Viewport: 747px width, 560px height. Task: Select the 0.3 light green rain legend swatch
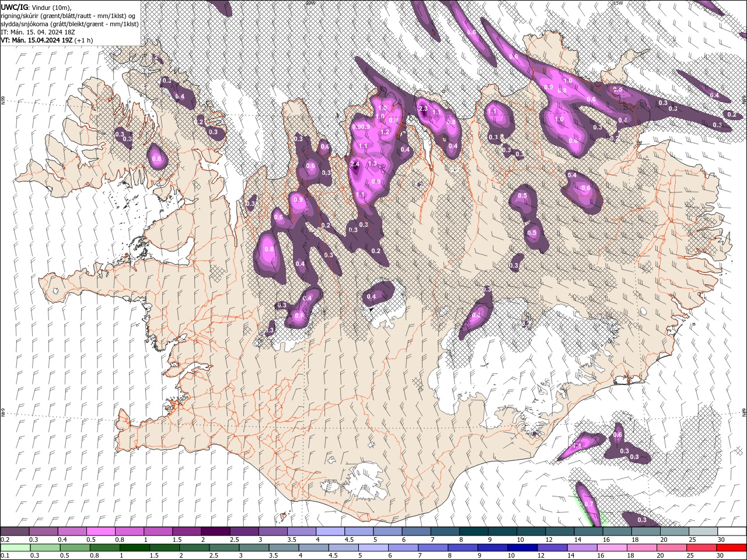(45, 547)
